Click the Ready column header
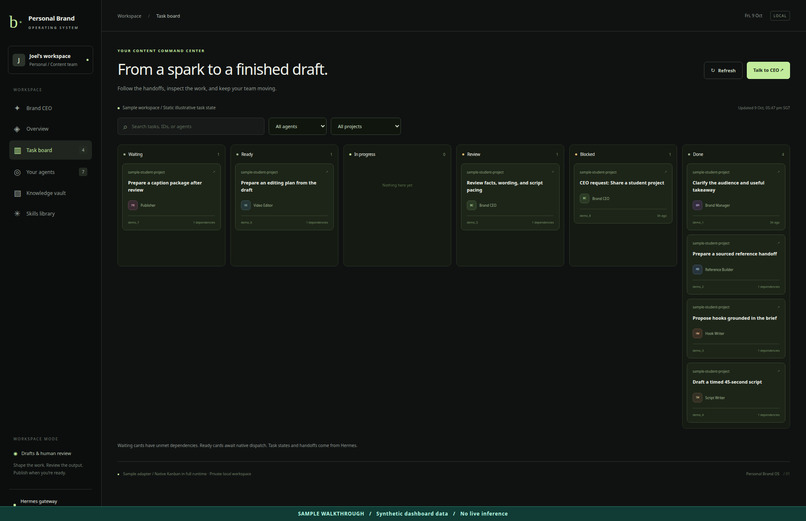Image resolution: width=806 pixels, height=521 pixels. pyautogui.click(x=284, y=154)
